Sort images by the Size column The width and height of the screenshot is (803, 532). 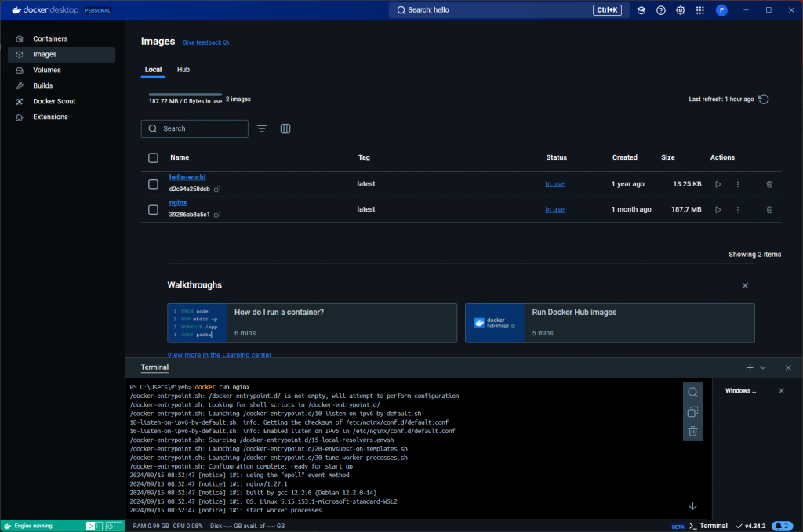(x=668, y=158)
